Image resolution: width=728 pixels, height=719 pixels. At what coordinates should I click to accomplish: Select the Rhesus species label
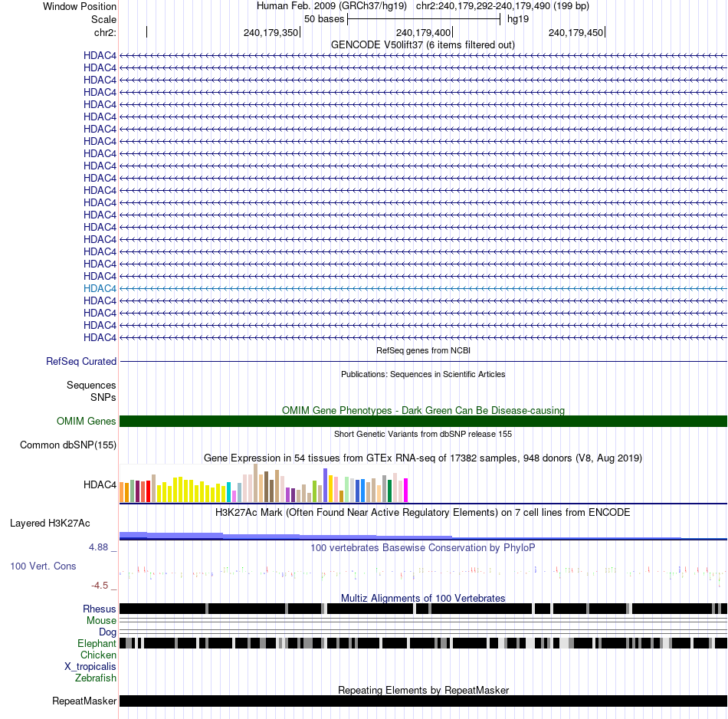tap(100, 609)
